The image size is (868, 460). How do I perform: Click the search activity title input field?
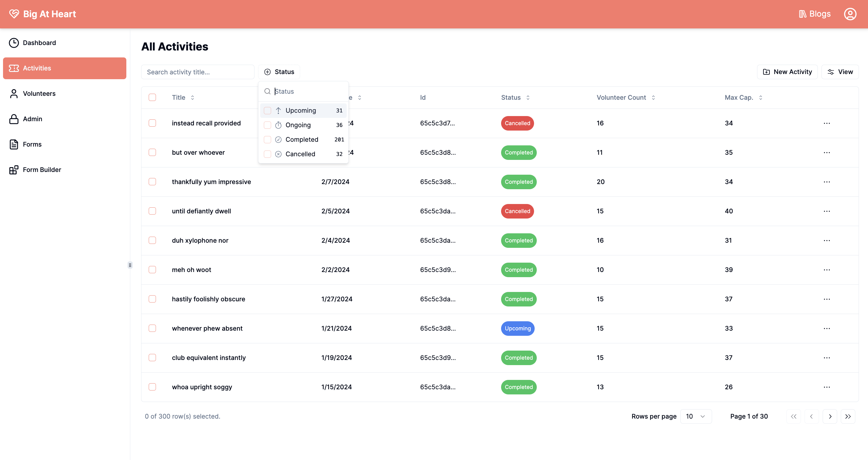coord(198,71)
